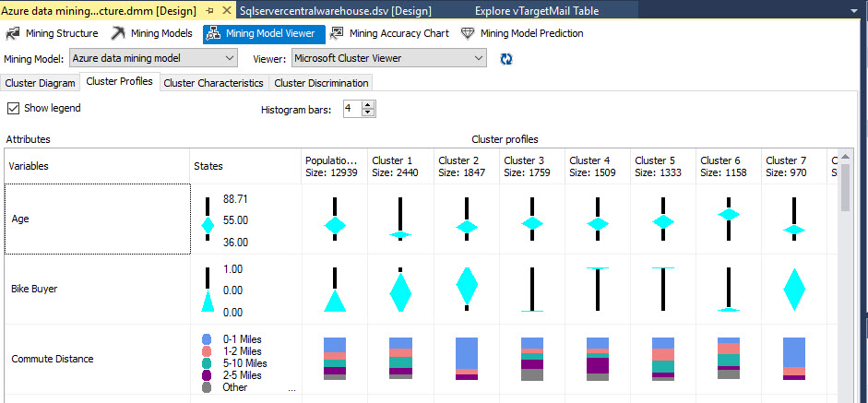This screenshot has width=868, height=403.
Task: Select the Cluster Profiles tab
Action: coord(120,81)
